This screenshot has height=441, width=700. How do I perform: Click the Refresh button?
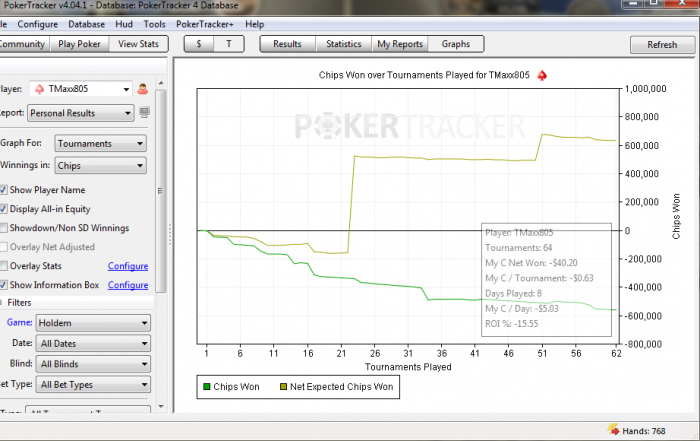[662, 45]
